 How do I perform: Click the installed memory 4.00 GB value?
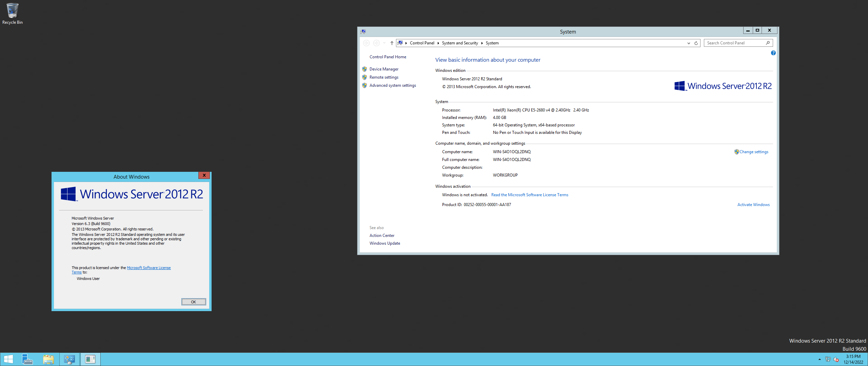pyautogui.click(x=499, y=118)
